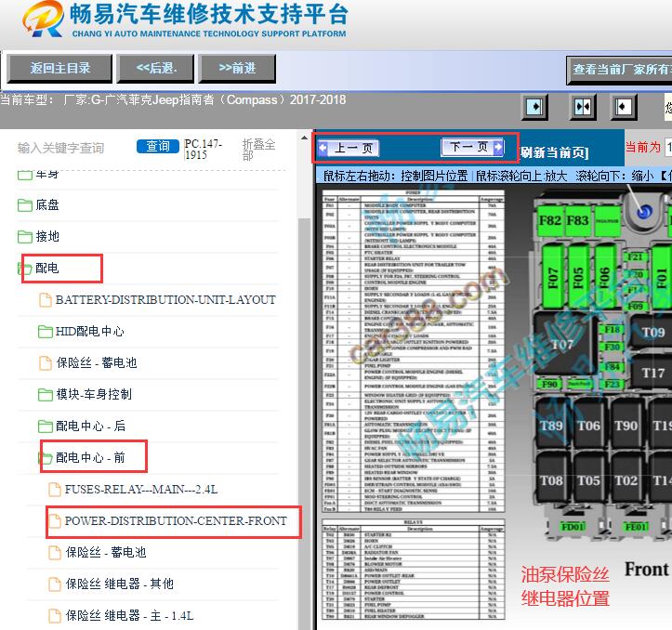Click relay T89 in the diagram
The height and width of the screenshot is (630, 672).
(x=551, y=426)
